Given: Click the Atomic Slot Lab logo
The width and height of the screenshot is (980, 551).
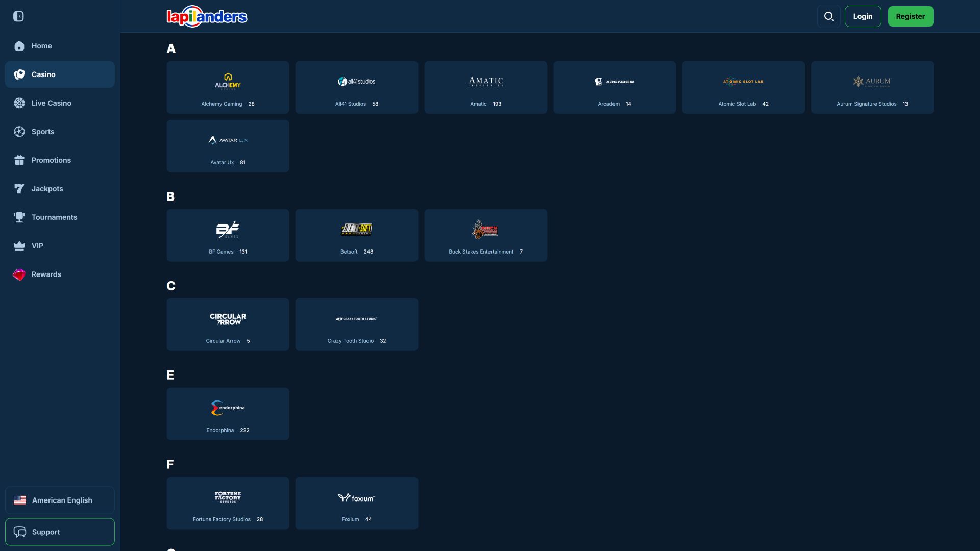Looking at the screenshot, I should (x=743, y=82).
